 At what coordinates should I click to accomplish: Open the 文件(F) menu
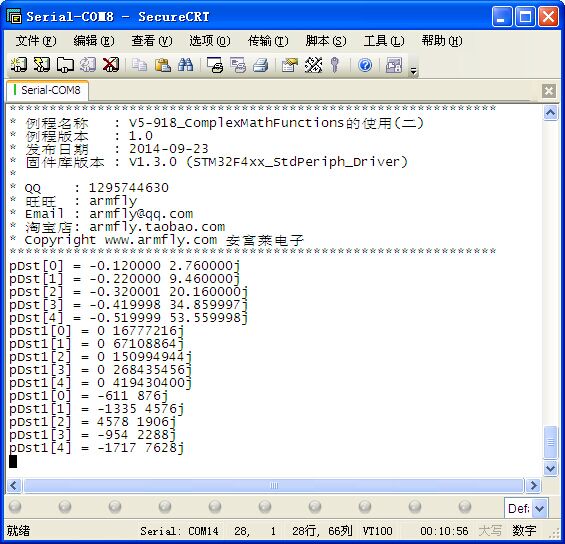coord(36,41)
